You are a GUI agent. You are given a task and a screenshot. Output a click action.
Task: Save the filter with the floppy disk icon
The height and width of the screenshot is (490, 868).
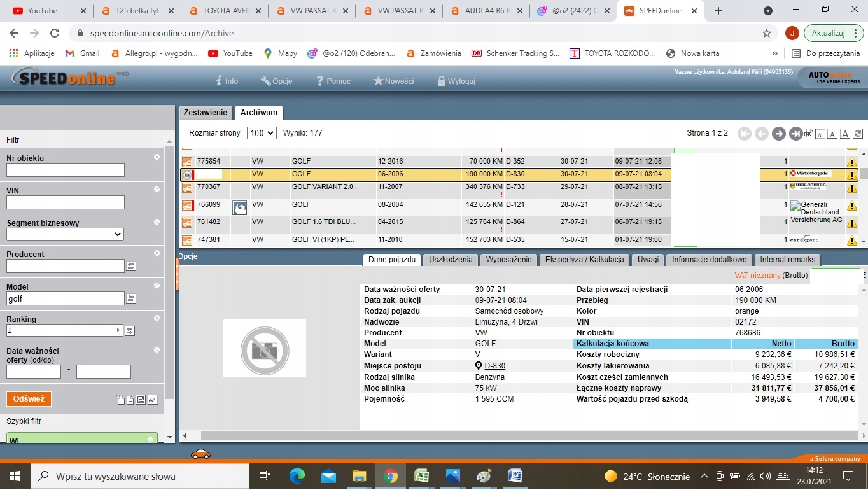click(141, 400)
